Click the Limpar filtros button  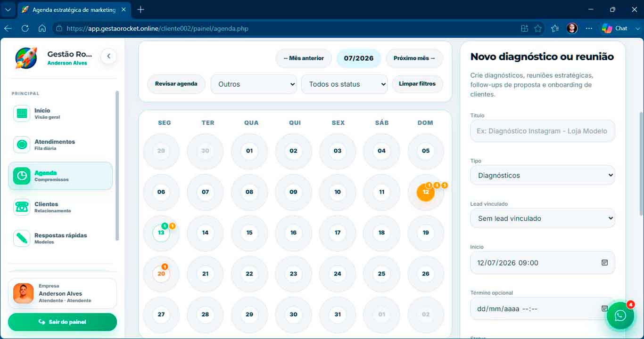click(x=417, y=84)
